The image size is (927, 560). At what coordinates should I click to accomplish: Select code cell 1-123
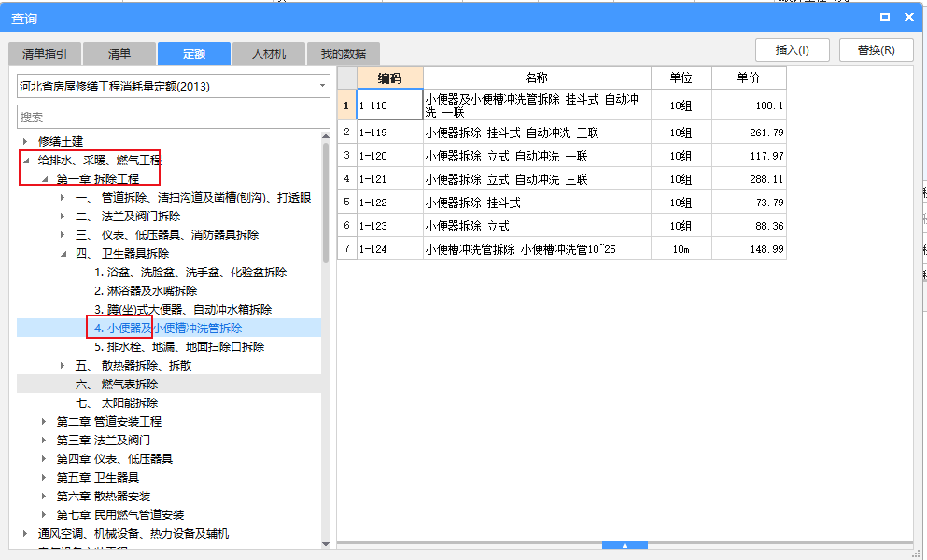pyautogui.click(x=389, y=226)
